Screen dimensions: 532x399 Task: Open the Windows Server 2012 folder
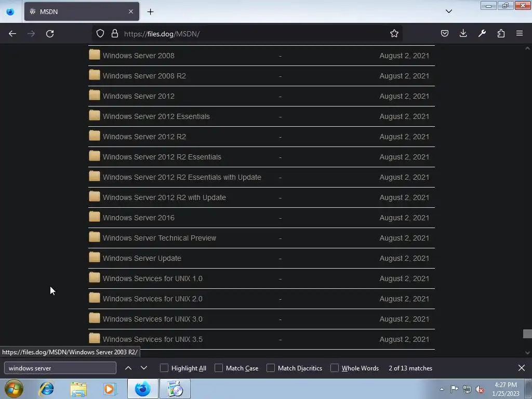(x=138, y=96)
